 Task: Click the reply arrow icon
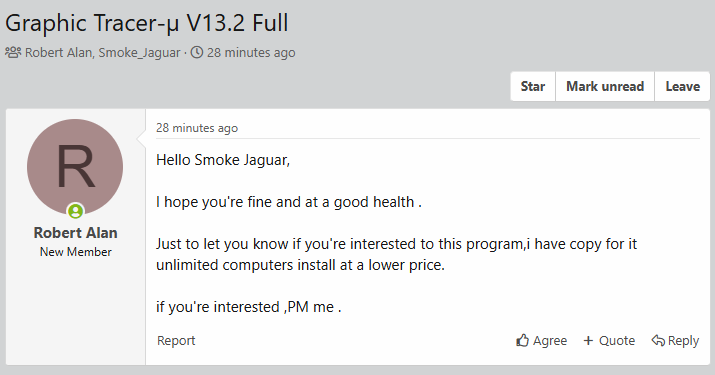pyautogui.click(x=658, y=340)
